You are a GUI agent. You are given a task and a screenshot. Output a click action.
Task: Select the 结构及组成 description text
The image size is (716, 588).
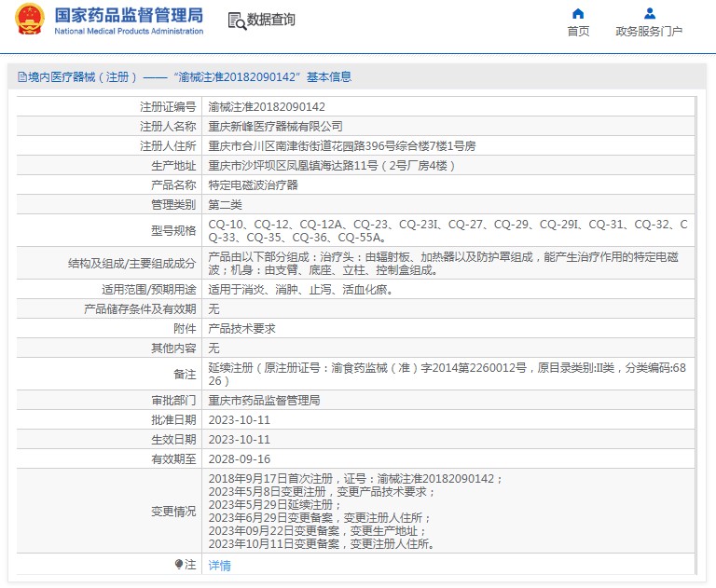pos(444,264)
